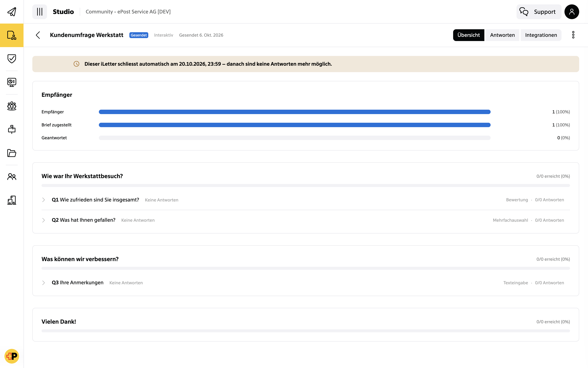Open the building sidebar icon

coord(12,200)
